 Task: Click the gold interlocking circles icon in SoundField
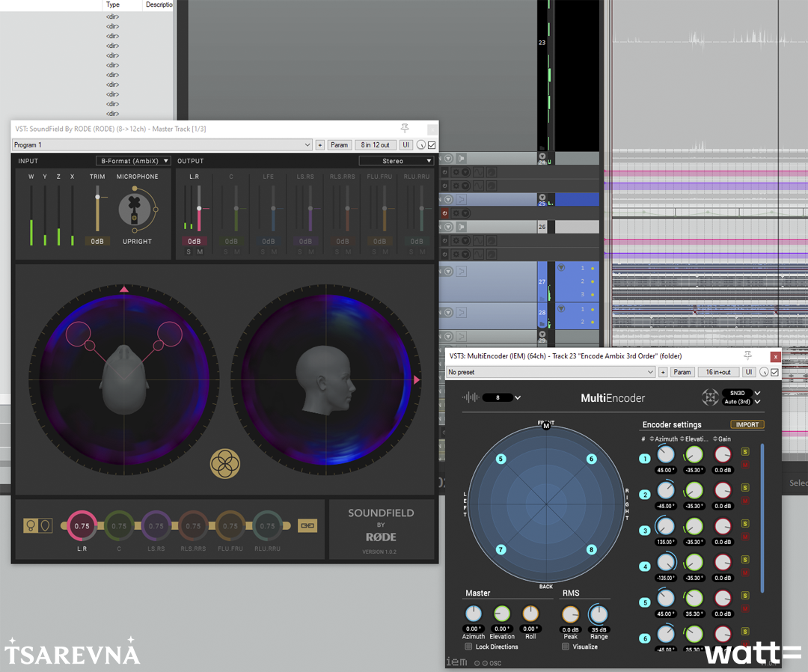[x=225, y=464]
